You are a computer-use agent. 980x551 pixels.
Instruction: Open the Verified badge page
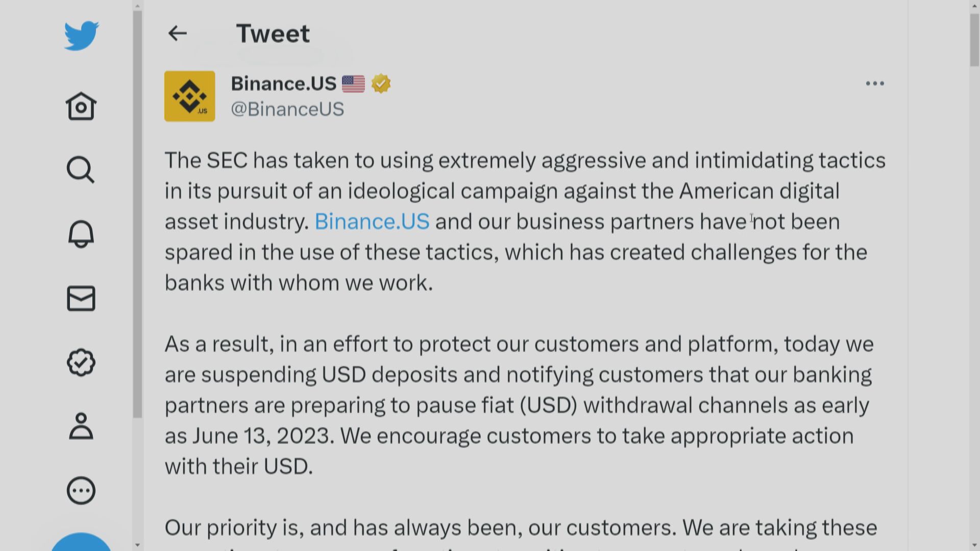click(x=81, y=363)
